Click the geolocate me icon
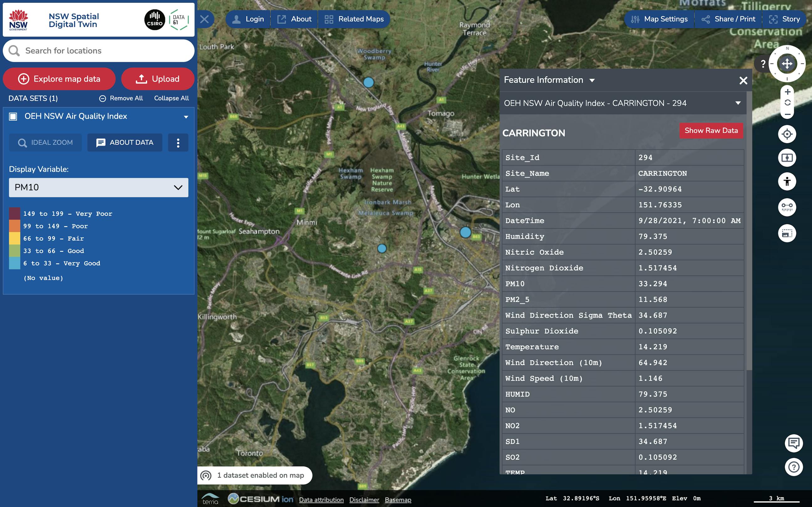 coord(788,134)
